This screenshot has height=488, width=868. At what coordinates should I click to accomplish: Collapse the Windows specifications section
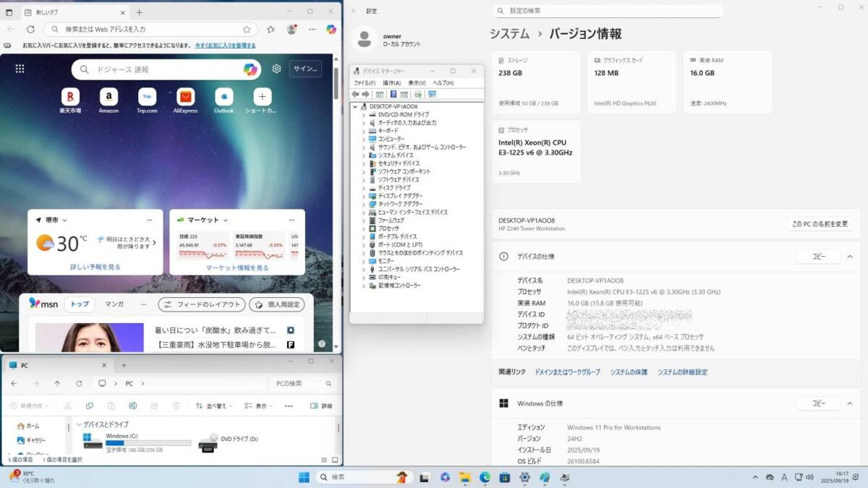[x=850, y=403]
